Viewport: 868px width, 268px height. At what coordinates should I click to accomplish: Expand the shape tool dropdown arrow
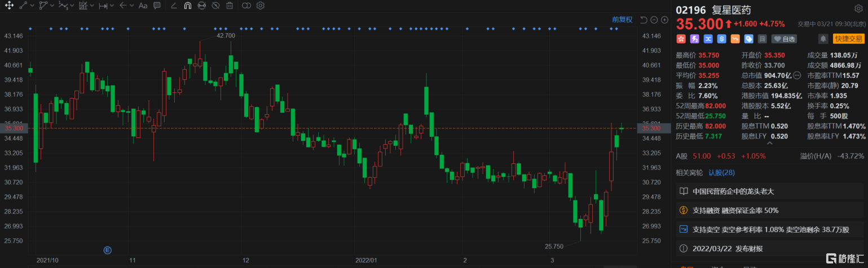pos(52,6)
